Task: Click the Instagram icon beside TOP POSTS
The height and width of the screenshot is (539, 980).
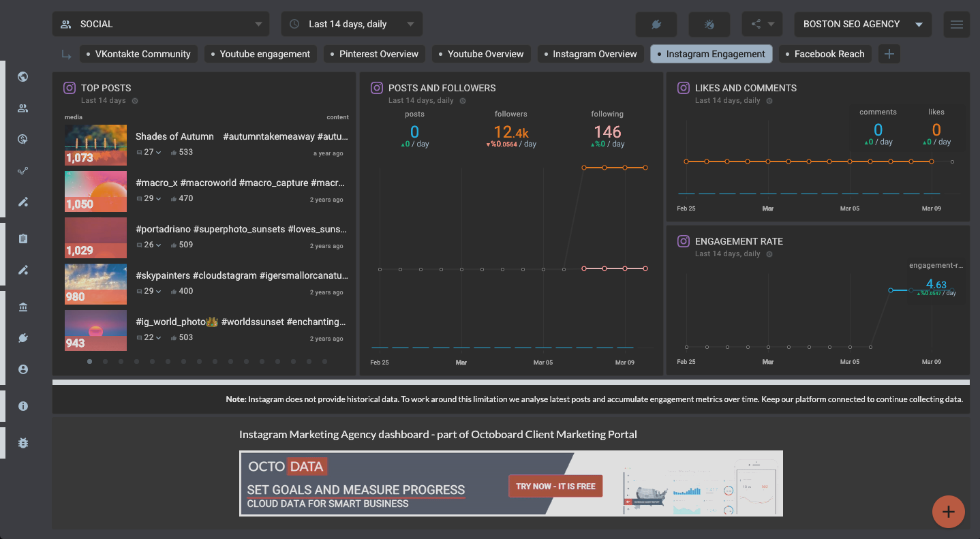Action: pos(70,88)
